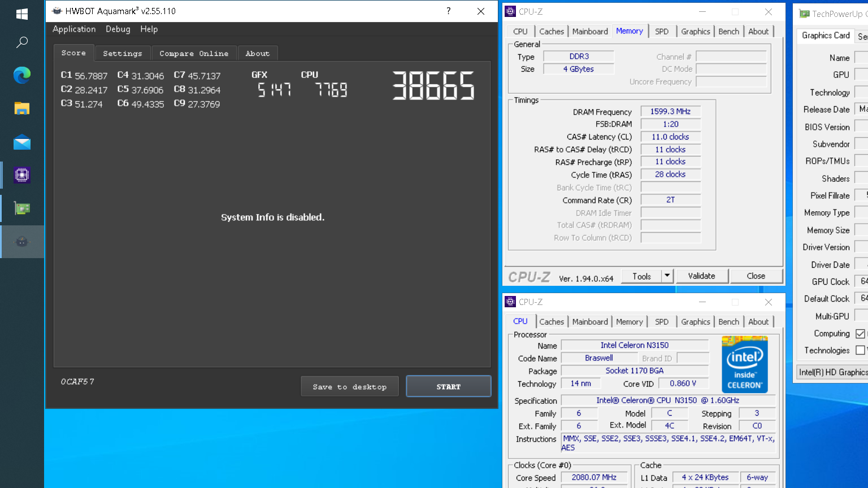
Task: Open the taskbar search icon
Action: 22,42
